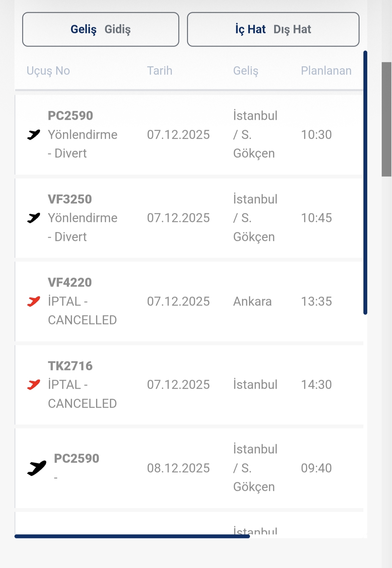Click red cancelled plane icon for VF4220

pos(33,301)
